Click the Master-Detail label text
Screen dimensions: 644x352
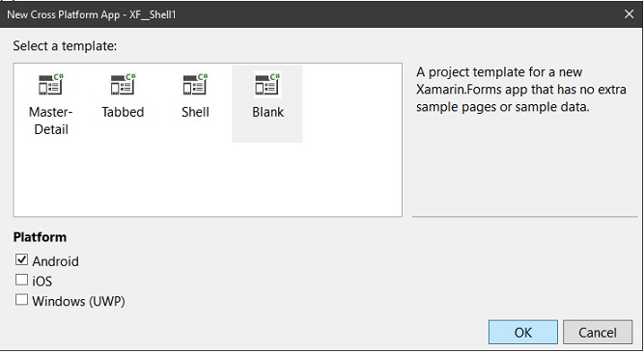(51, 121)
